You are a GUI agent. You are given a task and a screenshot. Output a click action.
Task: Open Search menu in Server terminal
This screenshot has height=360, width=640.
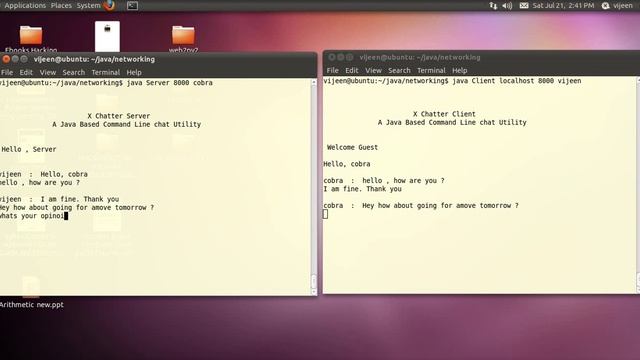click(73, 72)
